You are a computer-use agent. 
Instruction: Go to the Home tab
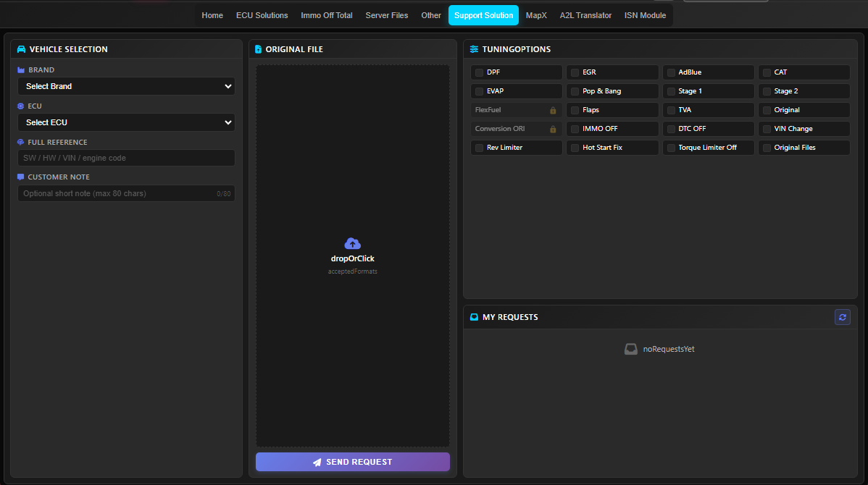coord(212,15)
